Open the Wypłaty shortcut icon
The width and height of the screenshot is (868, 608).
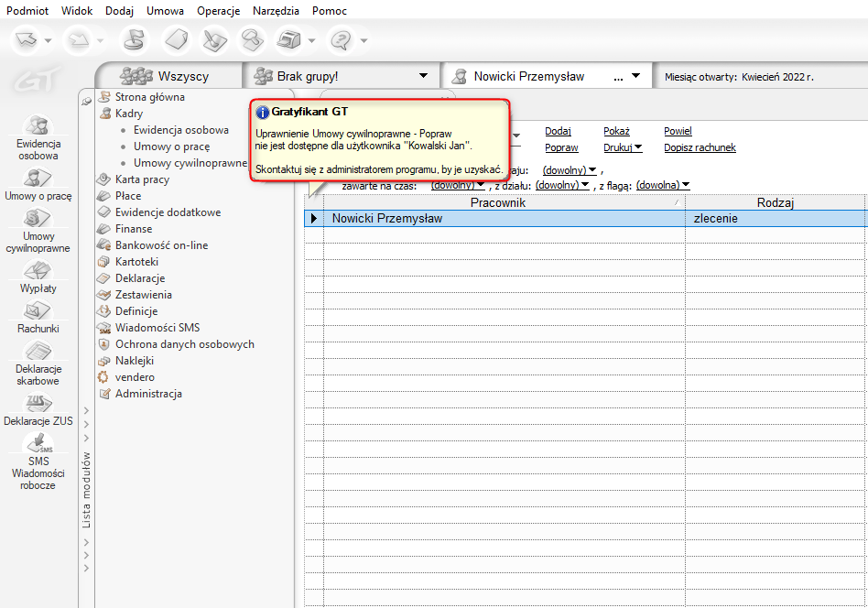(38, 271)
